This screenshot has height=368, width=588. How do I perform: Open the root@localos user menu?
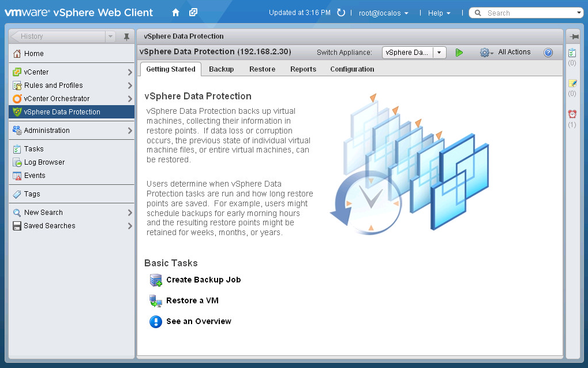(383, 13)
